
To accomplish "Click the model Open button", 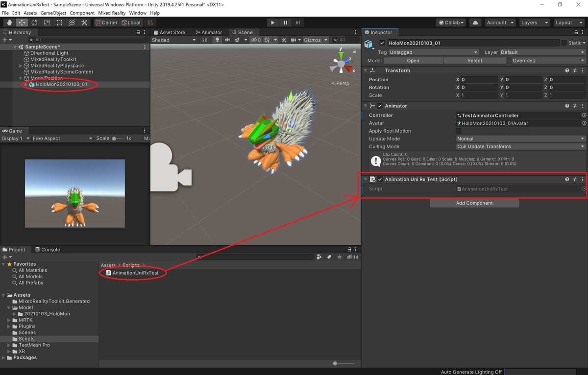I will [x=413, y=61].
